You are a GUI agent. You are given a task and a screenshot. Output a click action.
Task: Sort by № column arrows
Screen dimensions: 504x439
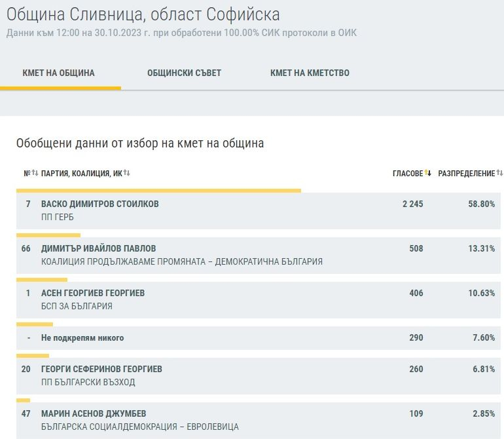pyautogui.click(x=35, y=173)
